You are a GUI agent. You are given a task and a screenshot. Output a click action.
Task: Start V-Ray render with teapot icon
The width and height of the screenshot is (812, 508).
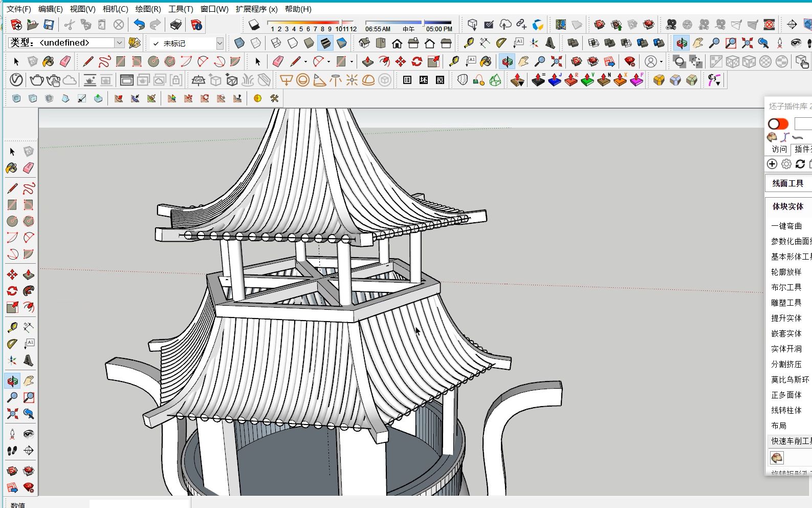(x=36, y=80)
